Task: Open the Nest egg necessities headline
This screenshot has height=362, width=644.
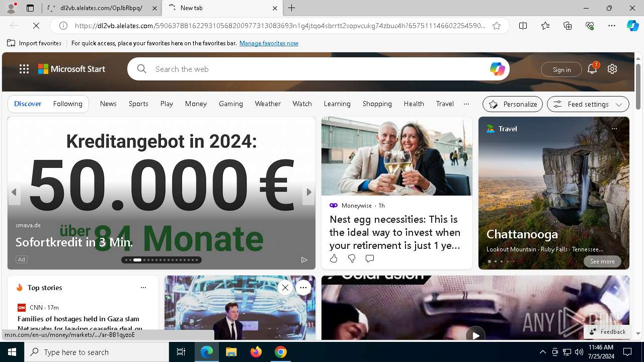Action: [395, 232]
